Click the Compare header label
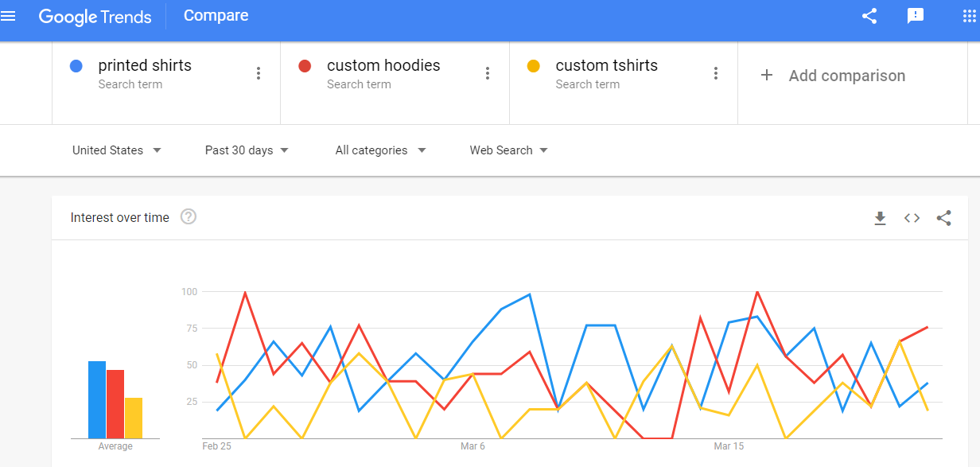Image resolution: width=980 pixels, height=467 pixels. (x=216, y=16)
